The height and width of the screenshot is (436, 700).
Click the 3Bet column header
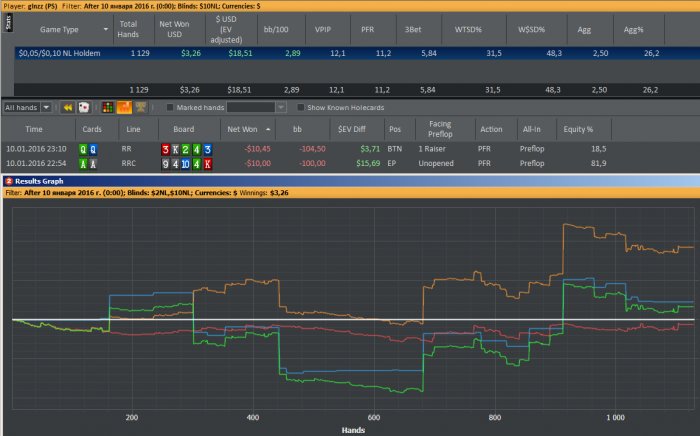click(x=413, y=29)
